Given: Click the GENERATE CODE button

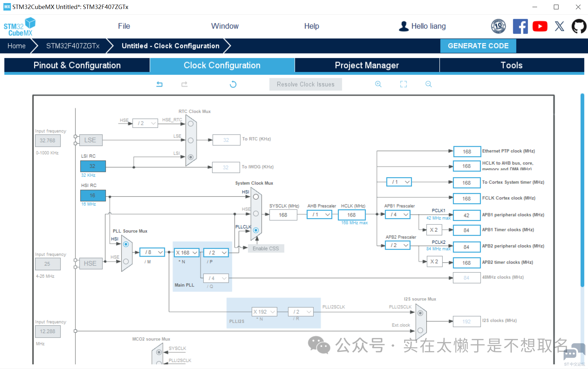Looking at the screenshot, I should pos(478,46).
